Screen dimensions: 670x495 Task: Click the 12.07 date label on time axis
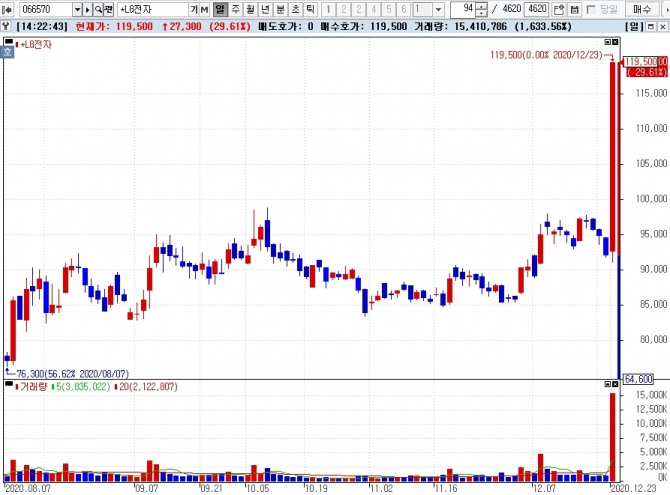(544, 488)
